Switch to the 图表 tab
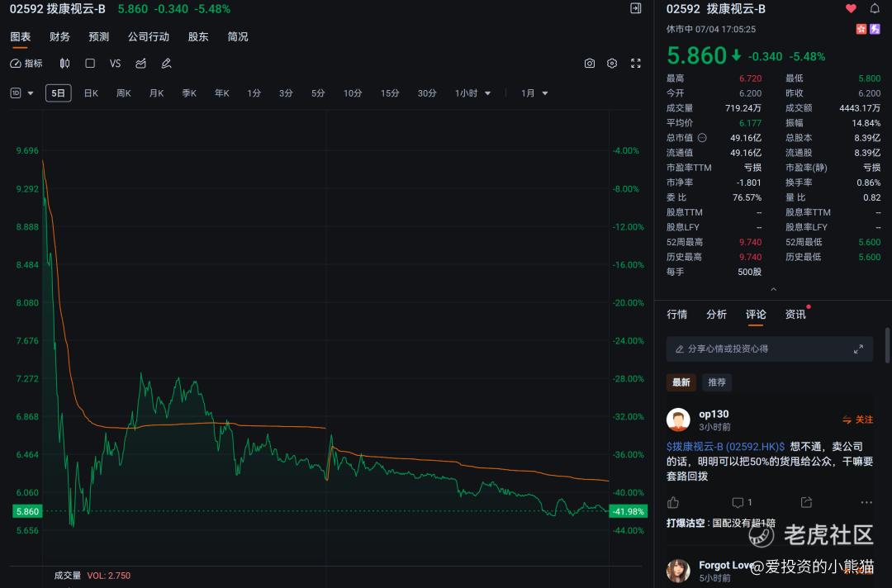 pyautogui.click(x=21, y=37)
